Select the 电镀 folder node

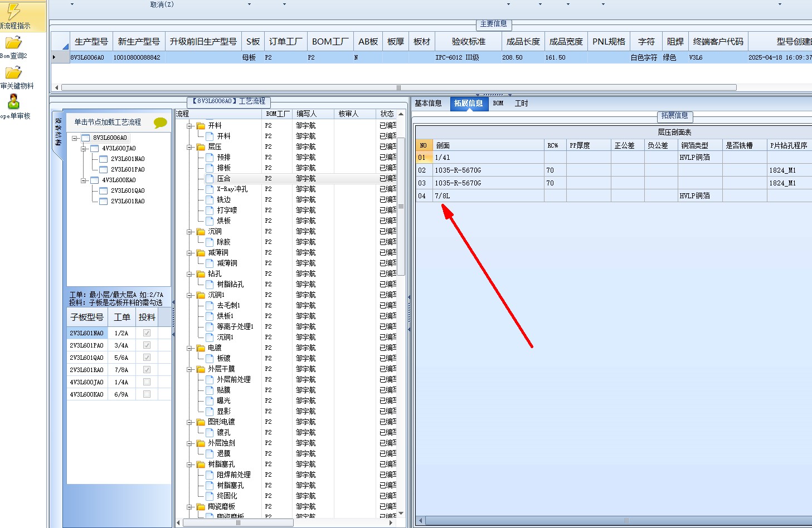point(215,348)
